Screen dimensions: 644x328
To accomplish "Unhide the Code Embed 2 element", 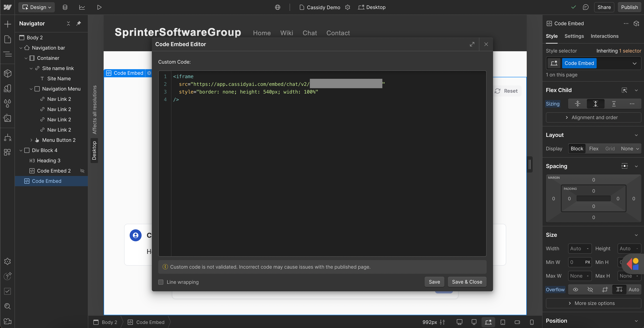I will [x=83, y=171].
